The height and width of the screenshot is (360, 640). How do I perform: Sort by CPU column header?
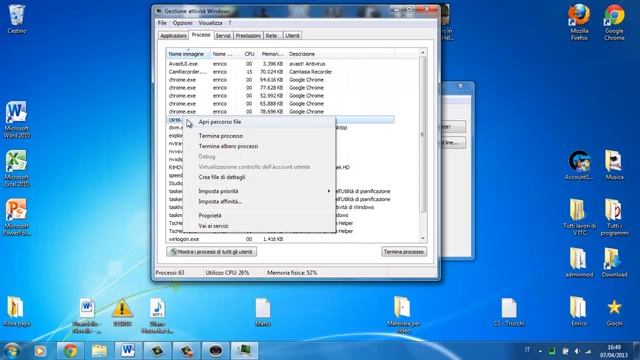tap(249, 54)
